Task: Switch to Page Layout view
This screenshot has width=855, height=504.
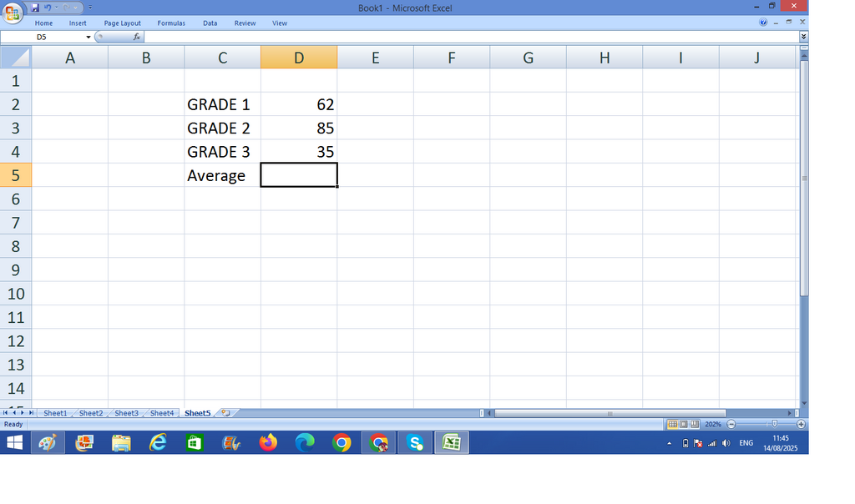Action: coord(683,424)
